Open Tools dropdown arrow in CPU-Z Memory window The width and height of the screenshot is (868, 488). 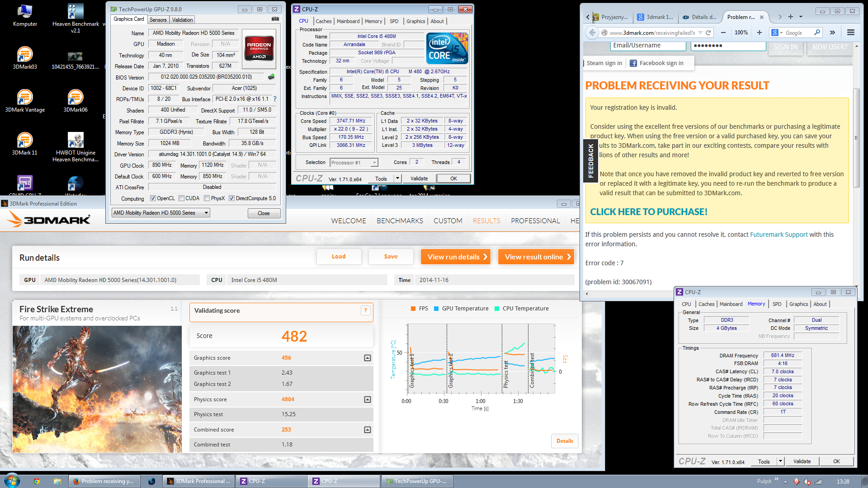(780, 461)
